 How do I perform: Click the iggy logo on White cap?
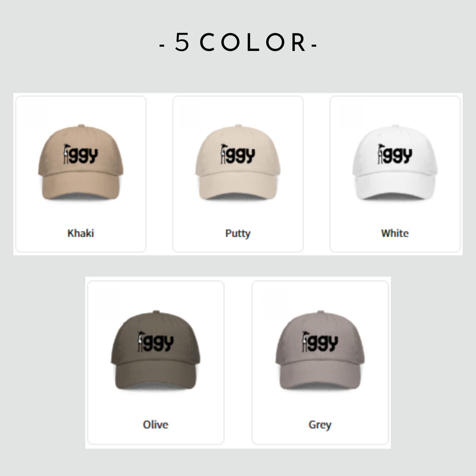coord(395,154)
